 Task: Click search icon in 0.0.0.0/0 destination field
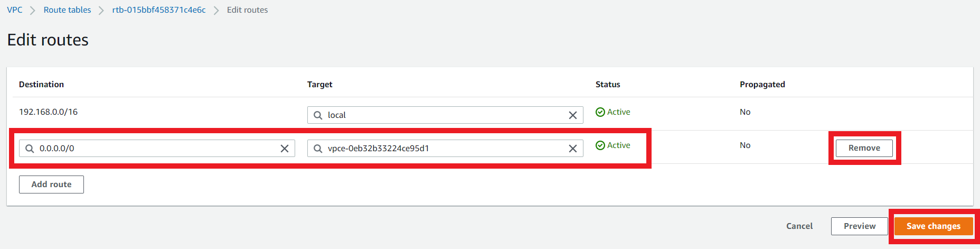coord(30,149)
